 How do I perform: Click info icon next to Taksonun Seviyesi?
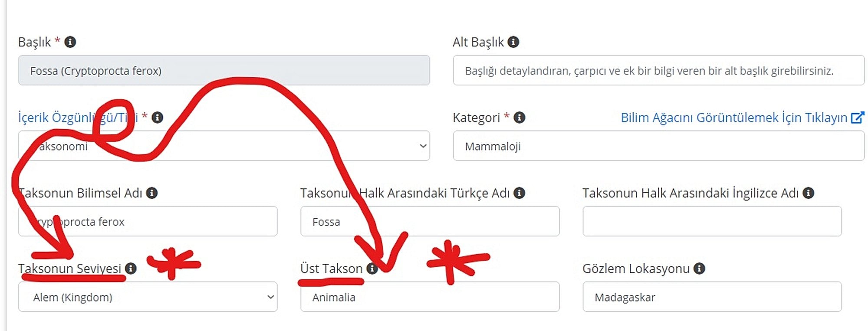(131, 269)
